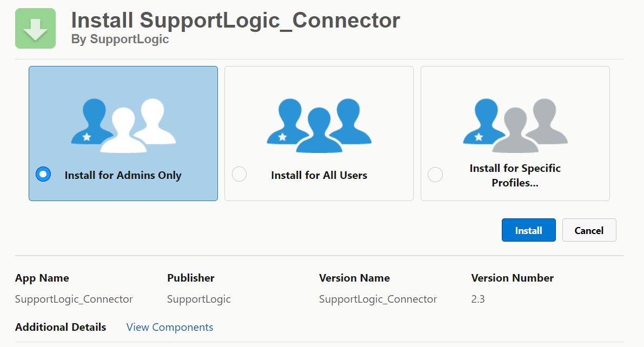Screen dimensions: 644x347
Task: Click the SupportLogic_Connector value under App Name
Action: [74, 299]
